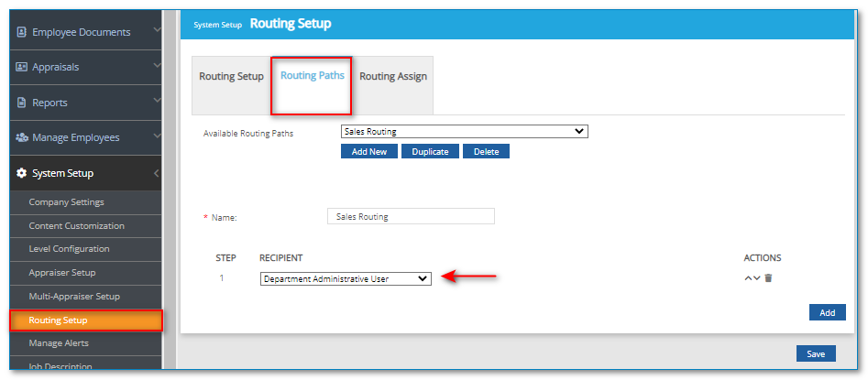This screenshot has width=868, height=380.
Task: Open the step 1 Recipient dropdown
Action: click(345, 278)
